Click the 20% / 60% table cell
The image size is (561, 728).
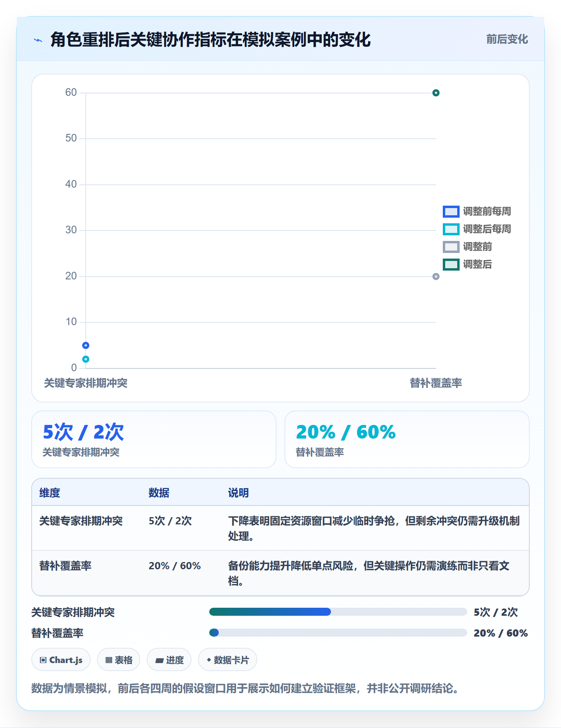tap(175, 566)
